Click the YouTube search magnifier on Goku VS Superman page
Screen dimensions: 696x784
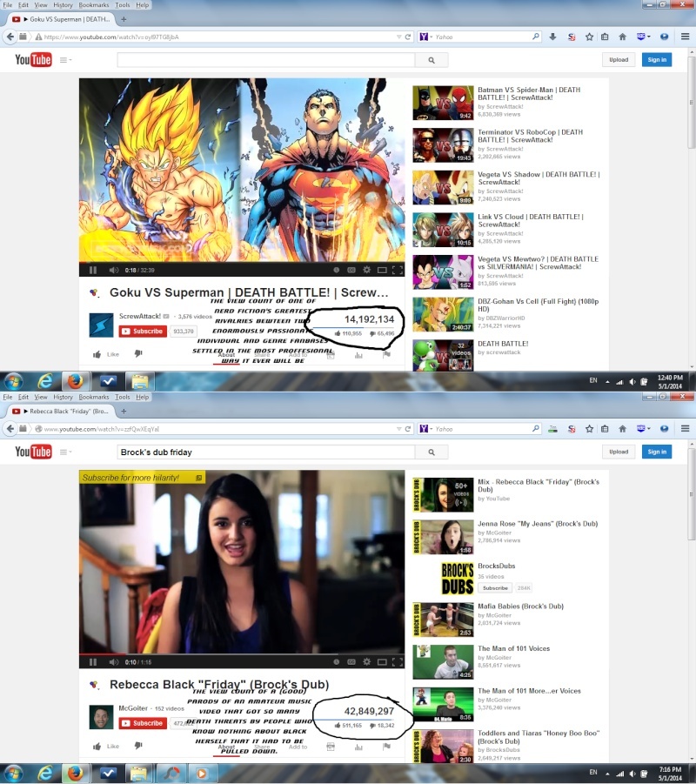click(x=432, y=60)
